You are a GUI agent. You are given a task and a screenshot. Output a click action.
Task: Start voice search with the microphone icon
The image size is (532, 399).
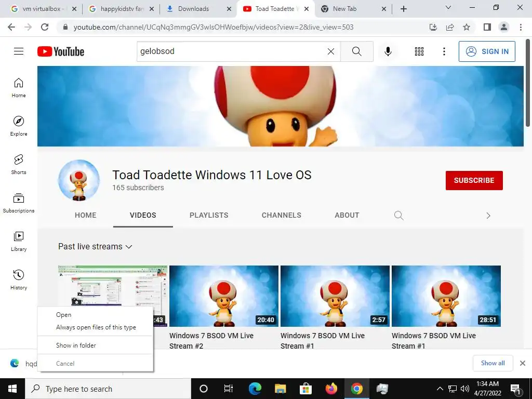click(388, 51)
